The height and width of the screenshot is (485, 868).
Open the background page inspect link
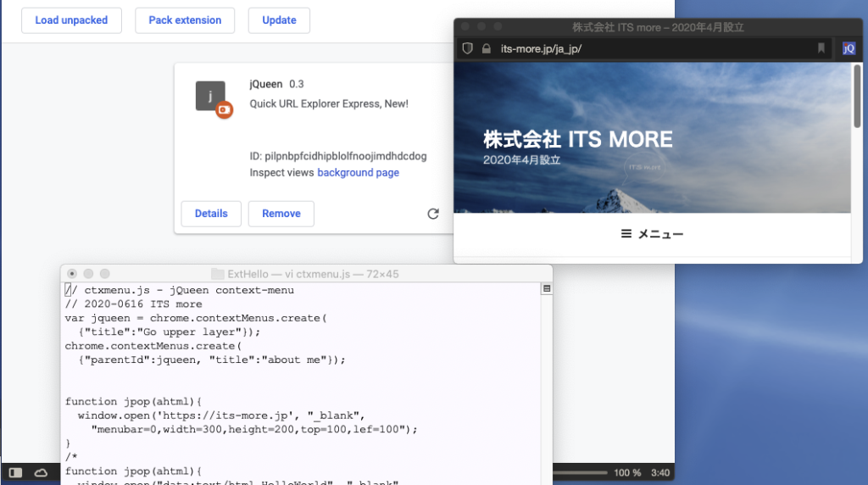(358, 173)
